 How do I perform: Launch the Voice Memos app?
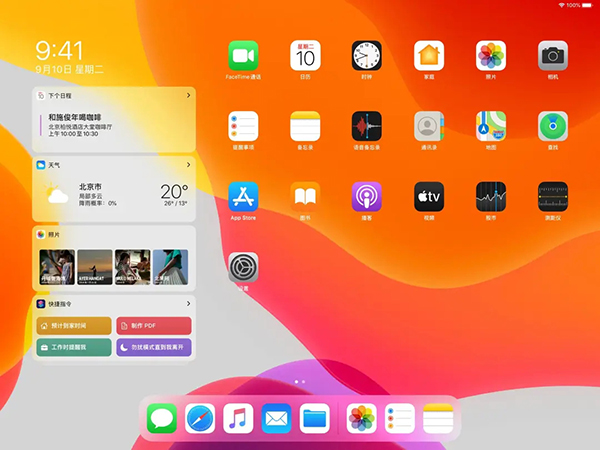pyautogui.click(x=367, y=126)
